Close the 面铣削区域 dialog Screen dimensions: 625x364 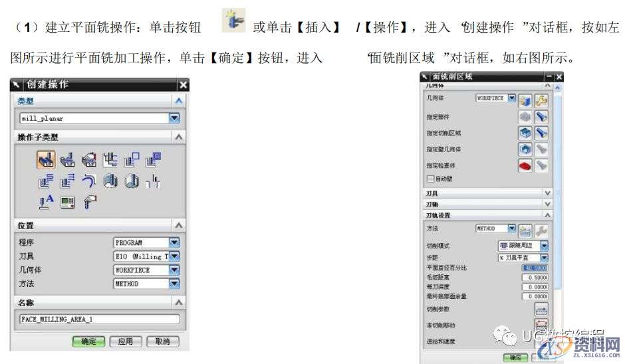pos(559,76)
